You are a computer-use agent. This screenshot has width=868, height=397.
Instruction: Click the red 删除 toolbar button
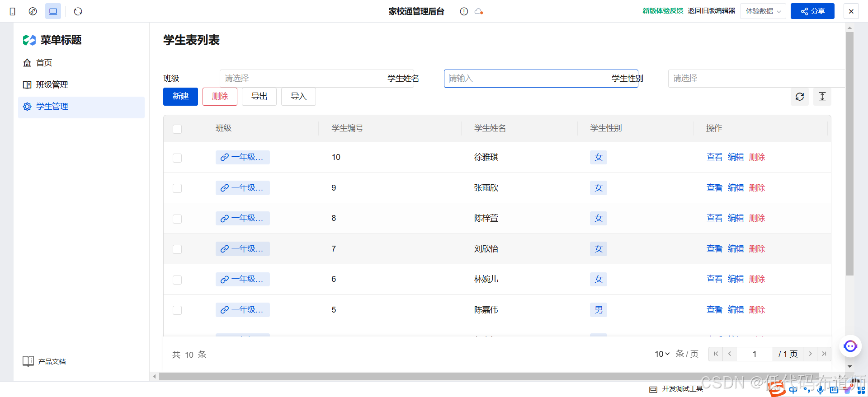point(220,97)
